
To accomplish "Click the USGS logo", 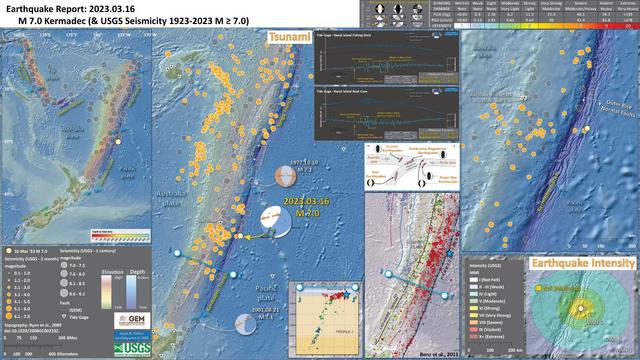I will tap(132, 349).
